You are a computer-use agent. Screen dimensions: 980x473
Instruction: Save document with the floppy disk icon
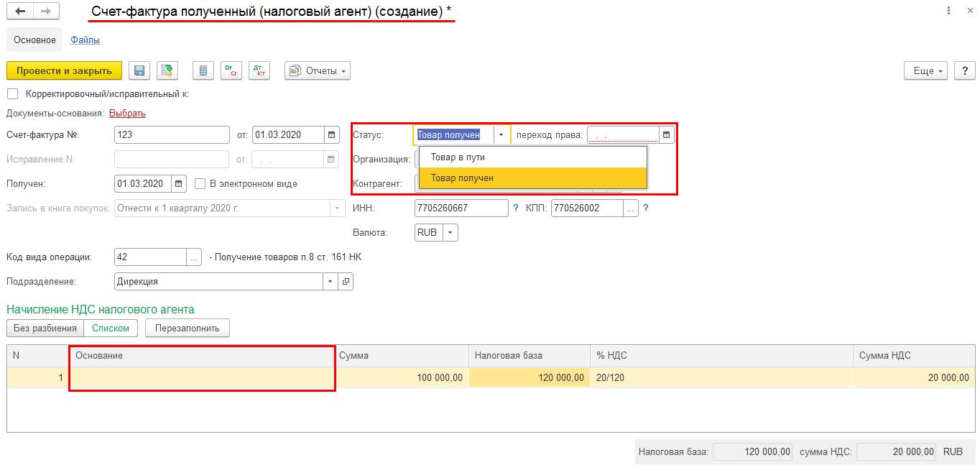coord(140,70)
